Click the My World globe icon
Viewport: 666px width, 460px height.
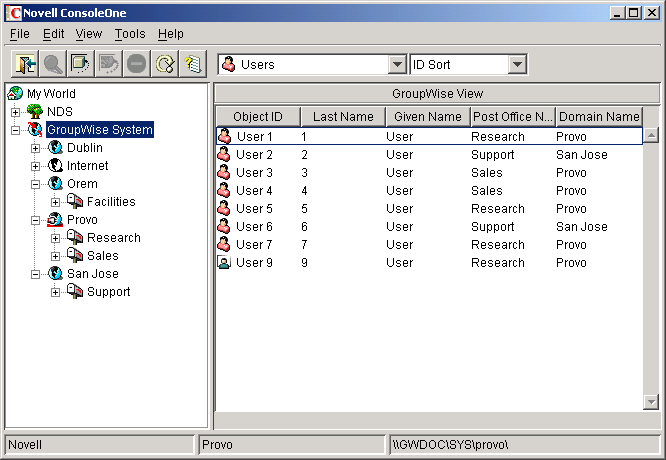[x=15, y=93]
